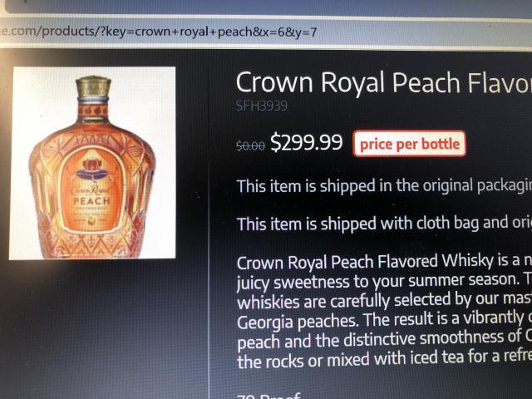Click the Crown Royal Peach product title

point(384,82)
